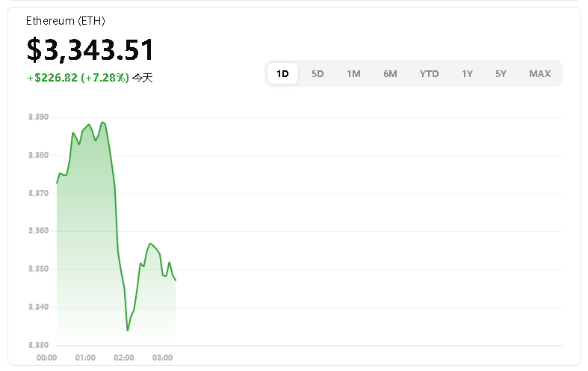
Task: Select the 1D time range tab
Action: pyautogui.click(x=282, y=73)
